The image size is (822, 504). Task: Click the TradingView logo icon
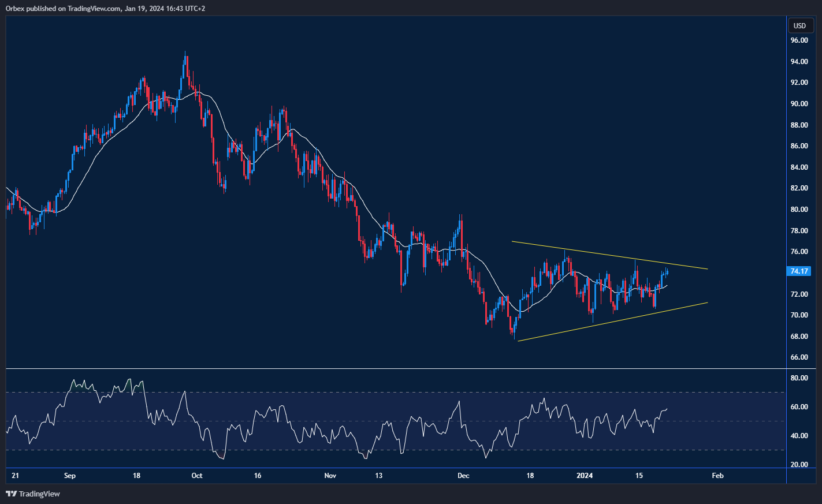point(11,494)
